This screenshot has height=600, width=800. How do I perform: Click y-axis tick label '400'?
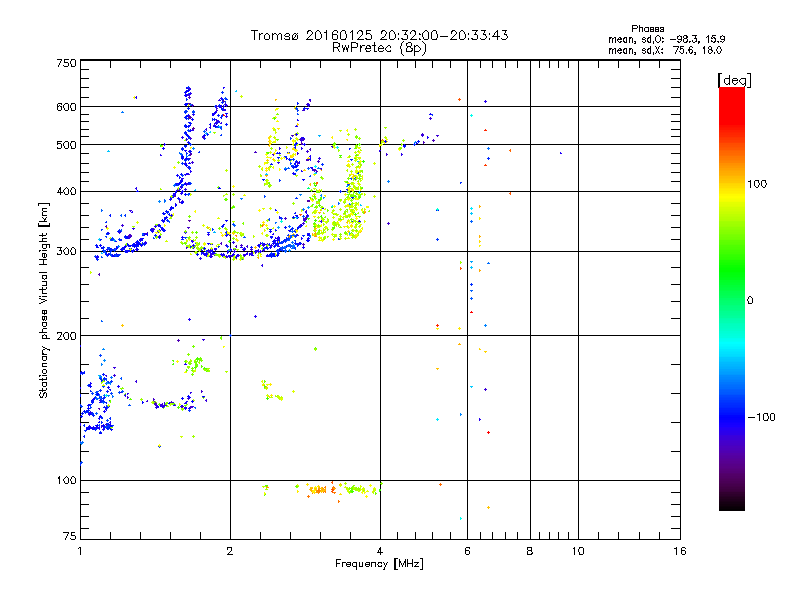coord(66,192)
